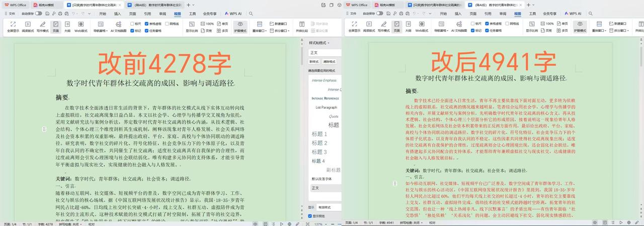
Task: Open 大纲 view in left window
Action: coord(67,27)
